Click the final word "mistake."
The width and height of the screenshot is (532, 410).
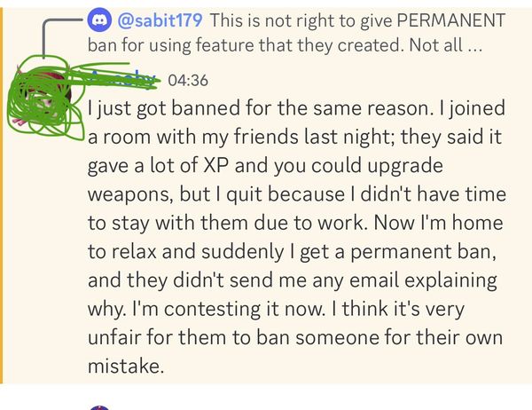coord(126,366)
